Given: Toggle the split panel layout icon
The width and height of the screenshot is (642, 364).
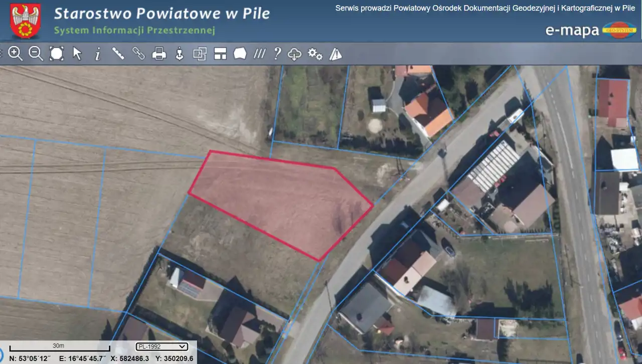Looking at the screenshot, I should (220, 54).
